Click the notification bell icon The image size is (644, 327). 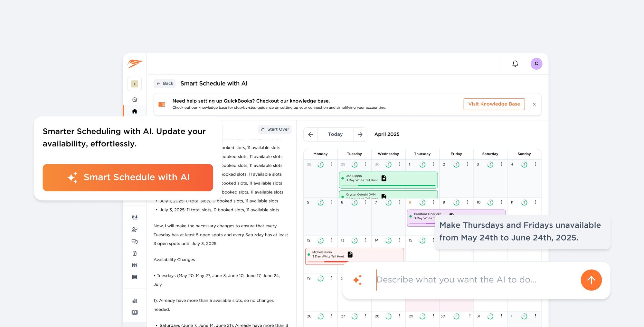point(515,64)
